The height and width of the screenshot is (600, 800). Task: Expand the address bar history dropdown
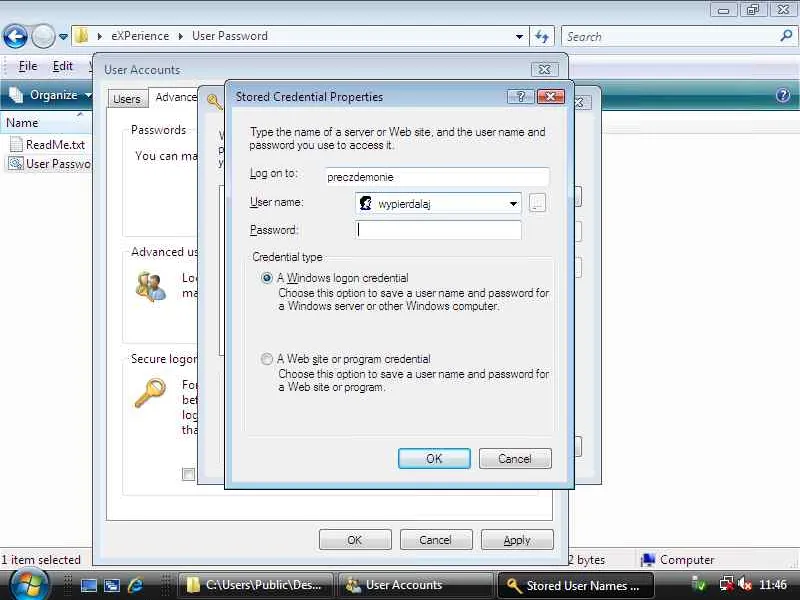pos(519,37)
